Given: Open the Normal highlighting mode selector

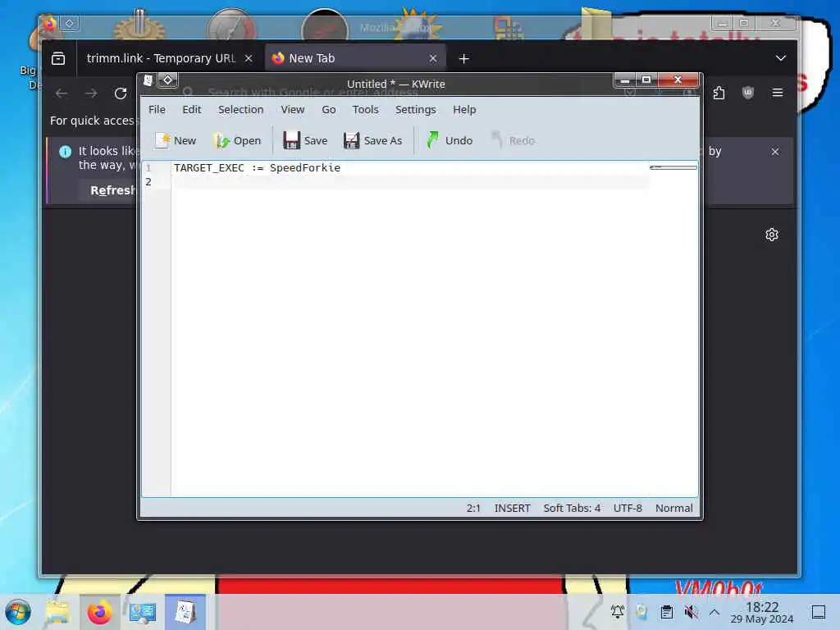Looking at the screenshot, I should (x=674, y=508).
